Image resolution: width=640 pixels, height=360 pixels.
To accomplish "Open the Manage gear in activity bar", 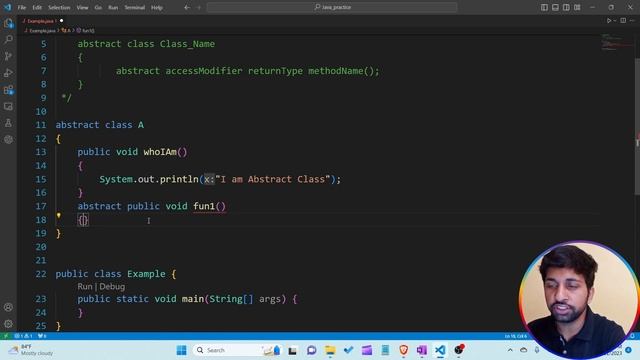I will (x=8, y=324).
